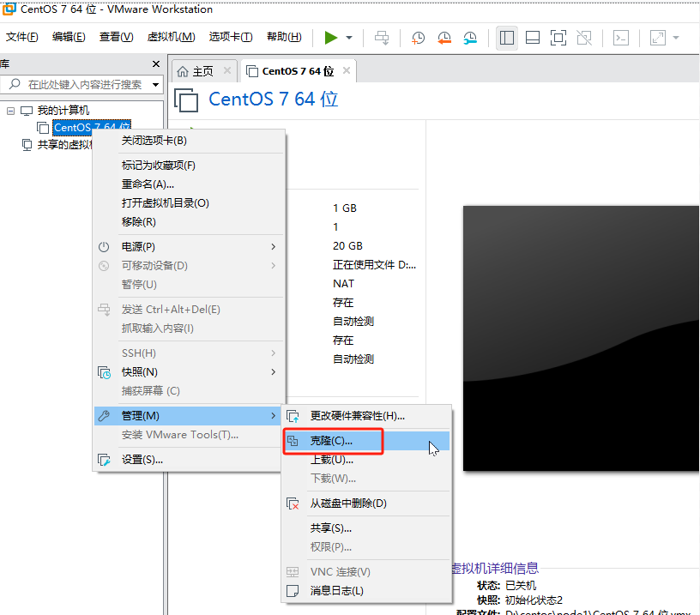Click the clone icon beside 克隆(C)

293,441
